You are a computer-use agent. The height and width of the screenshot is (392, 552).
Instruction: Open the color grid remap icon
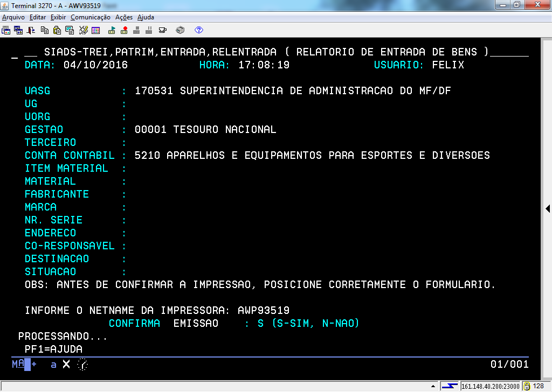(x=96, y=31)
